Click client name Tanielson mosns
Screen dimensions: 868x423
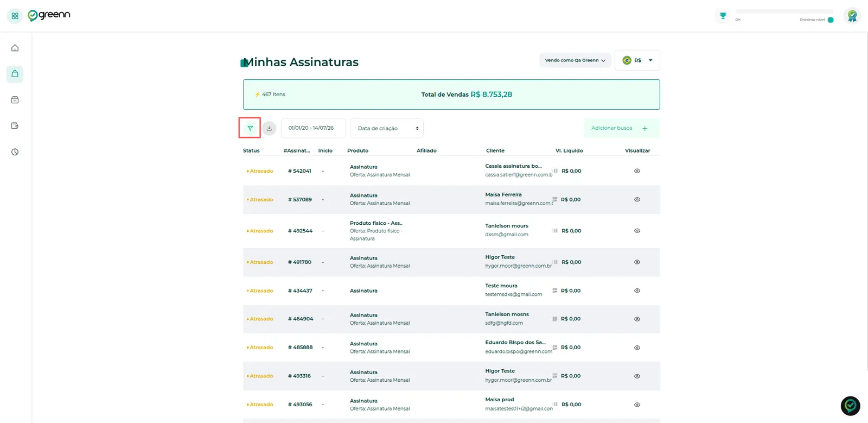coord(507,314)
